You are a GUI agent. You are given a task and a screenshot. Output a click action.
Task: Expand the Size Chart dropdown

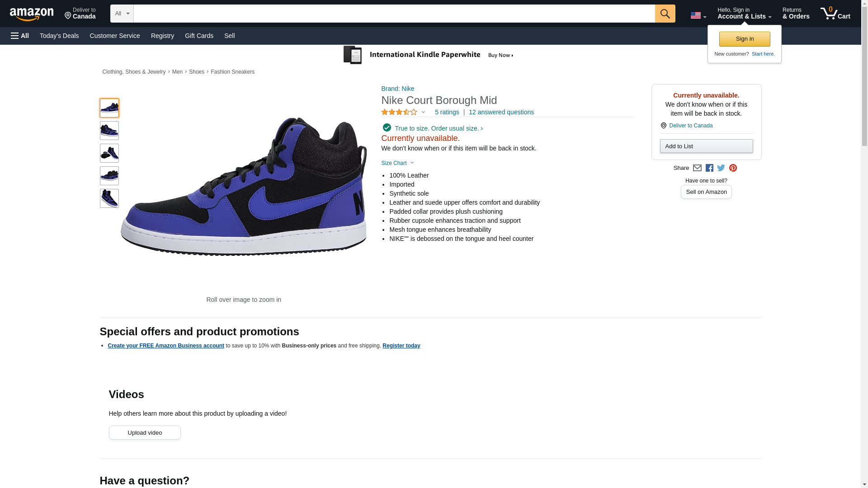click(x=397, y=163)
